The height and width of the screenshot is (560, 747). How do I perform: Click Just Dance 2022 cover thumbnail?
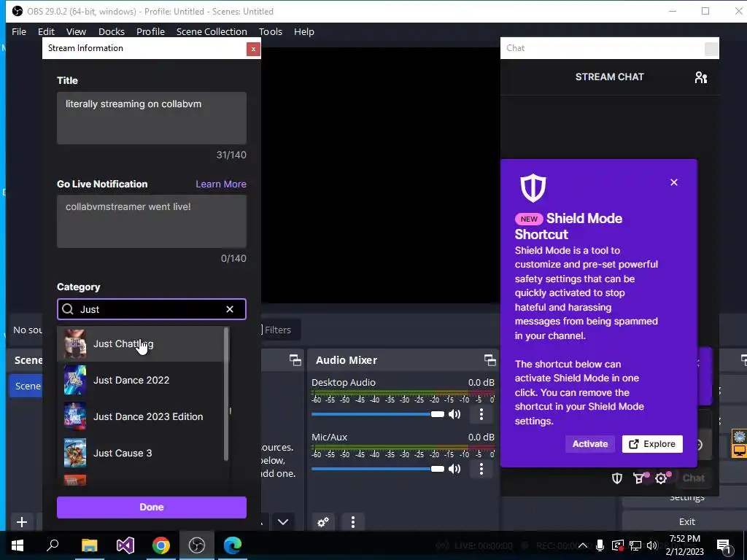pos(75,380)
